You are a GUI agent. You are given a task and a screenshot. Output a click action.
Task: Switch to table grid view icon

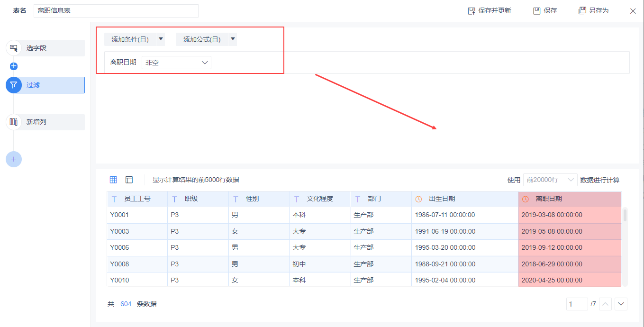click(113, 180)
